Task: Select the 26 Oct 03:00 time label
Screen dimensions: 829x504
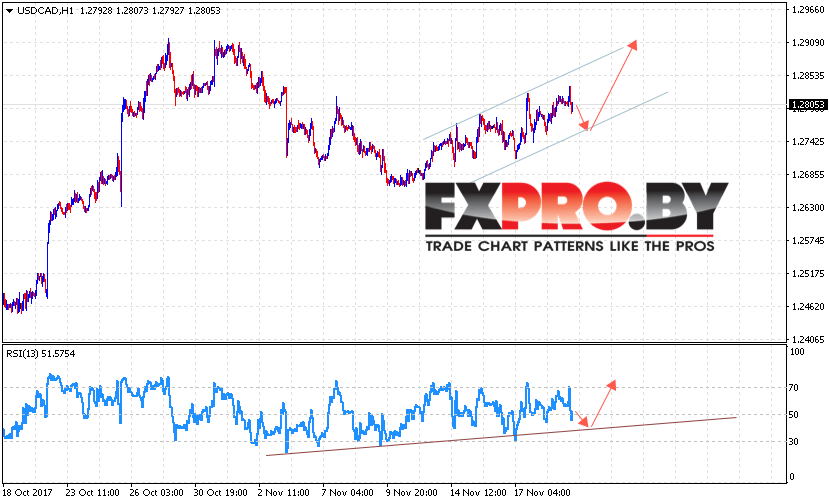Action: [x=156, y=492]
